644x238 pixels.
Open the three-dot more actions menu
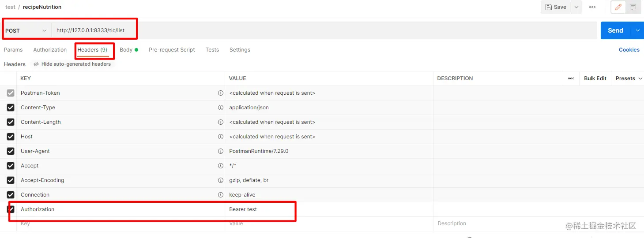pos(592,7)
